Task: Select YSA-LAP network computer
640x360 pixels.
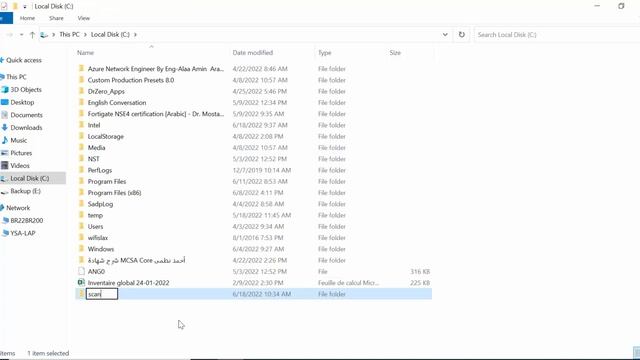Action: point(23,233)
